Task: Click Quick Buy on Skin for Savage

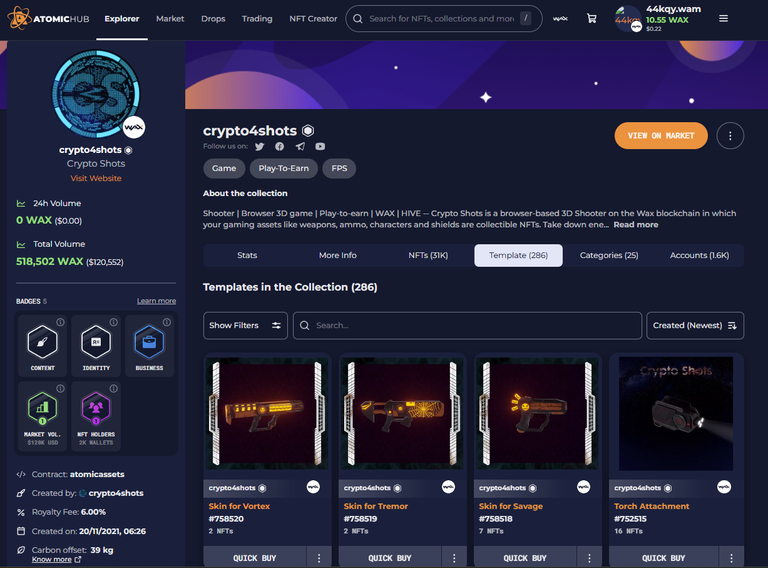Action: (x=525, y=558)
